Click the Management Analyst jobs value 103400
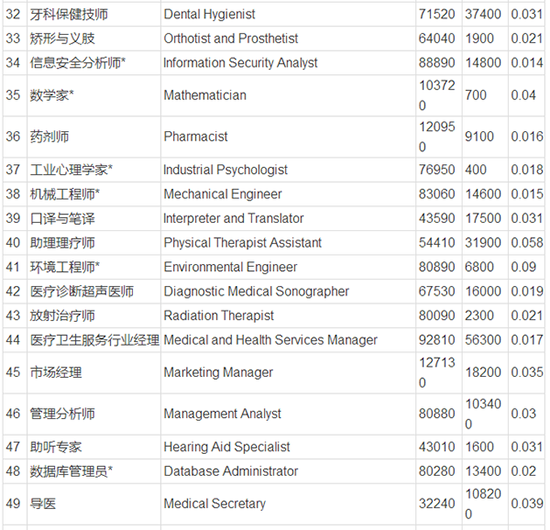 pyautogui.click(x=483, y=414)
